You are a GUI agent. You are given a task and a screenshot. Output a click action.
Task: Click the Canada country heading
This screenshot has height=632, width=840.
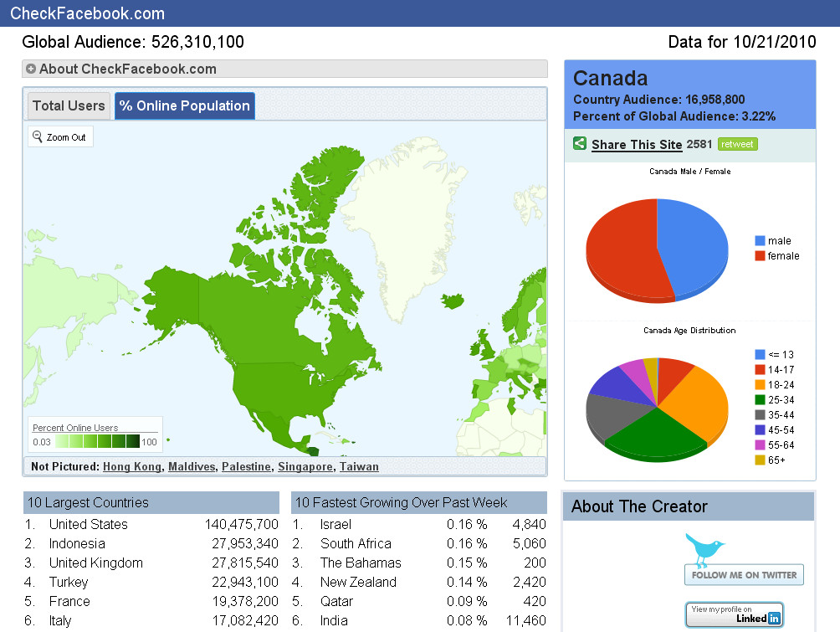[610, 78]
